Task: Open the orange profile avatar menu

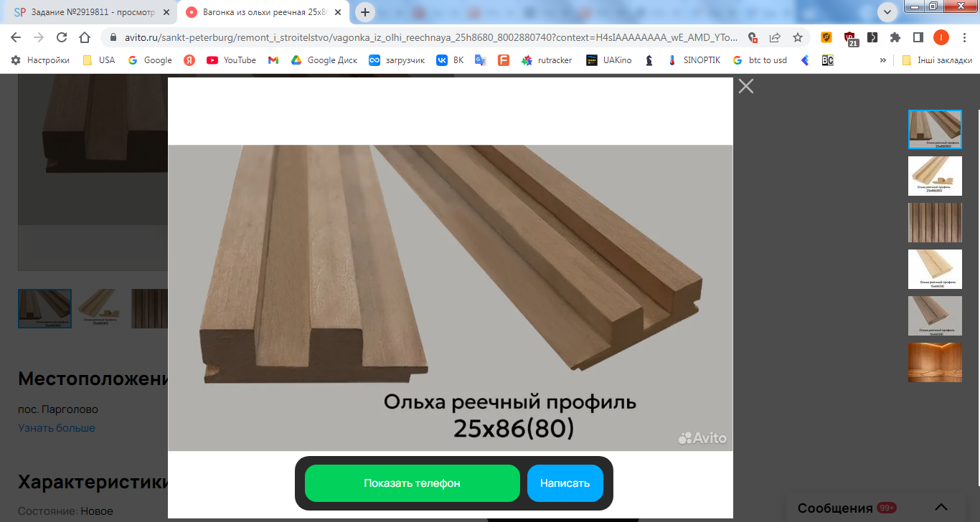Action: click(941, 37)
